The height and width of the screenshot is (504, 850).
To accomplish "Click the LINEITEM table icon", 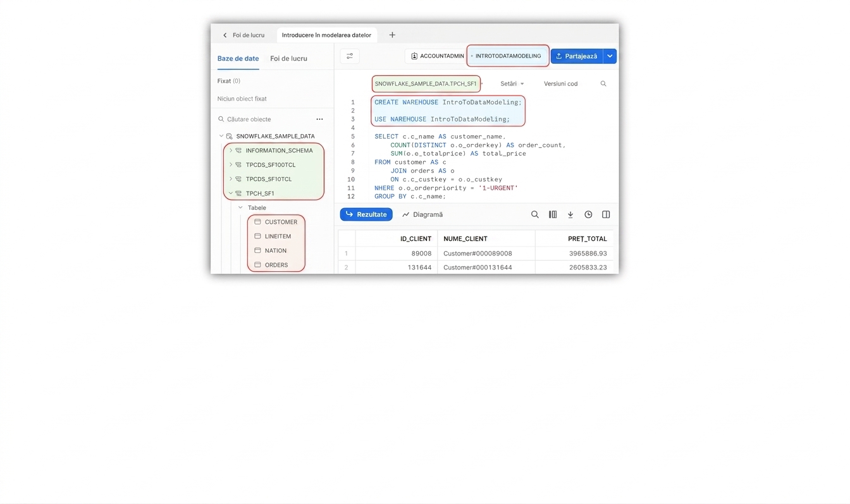I will point(257,236).
